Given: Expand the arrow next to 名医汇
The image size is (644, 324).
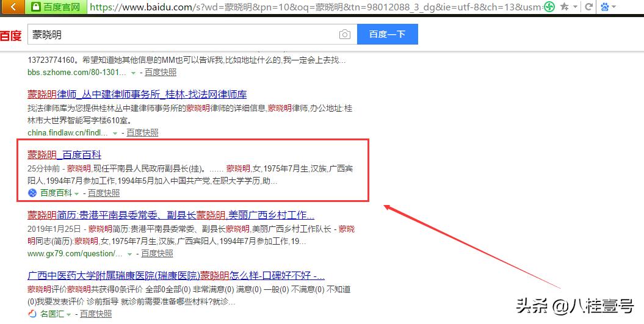Looking at the screenshot, I should 68,315.
